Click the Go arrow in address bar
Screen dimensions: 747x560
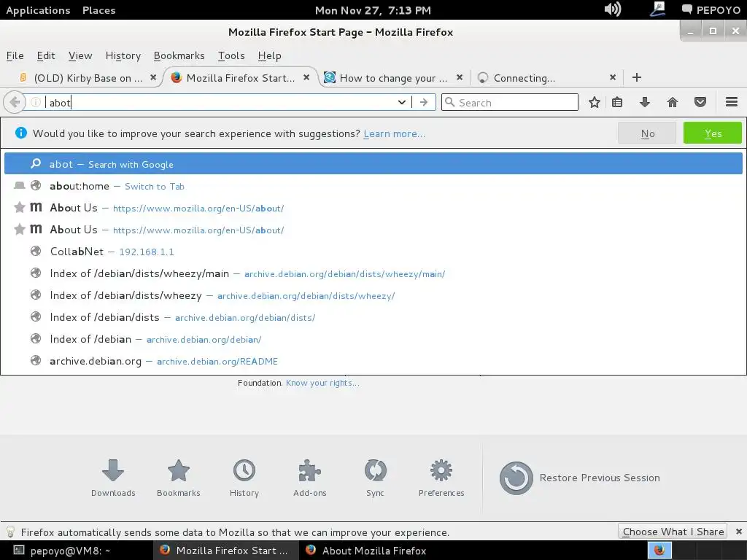point(424,102)
